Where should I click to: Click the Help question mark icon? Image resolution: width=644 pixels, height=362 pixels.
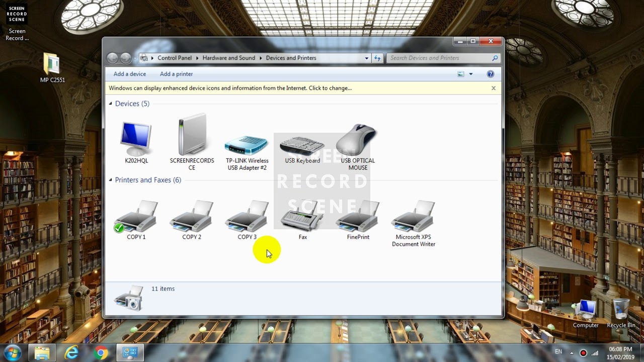click(491, 74)
